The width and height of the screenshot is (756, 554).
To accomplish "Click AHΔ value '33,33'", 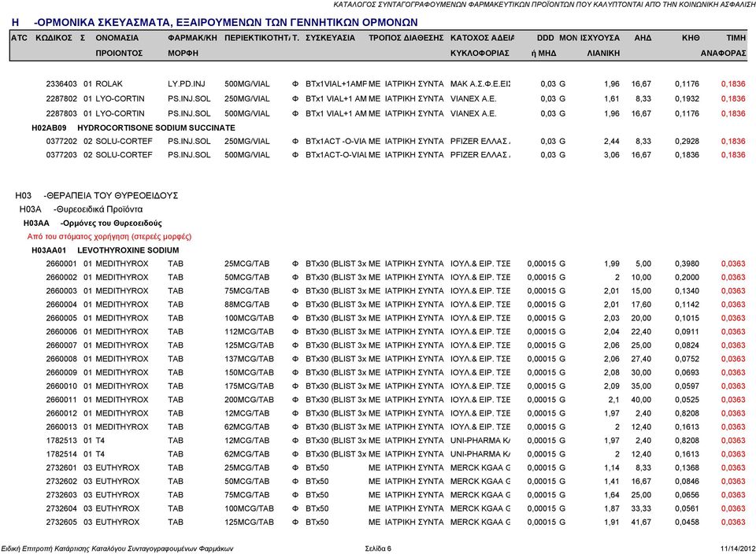I will (x=641, y=508).
